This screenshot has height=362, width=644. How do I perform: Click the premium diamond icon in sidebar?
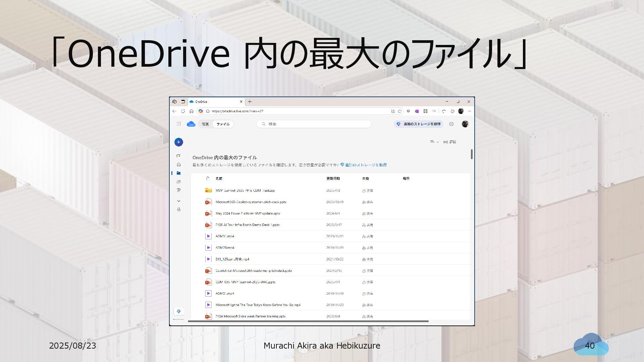click(x=179, y=311)
